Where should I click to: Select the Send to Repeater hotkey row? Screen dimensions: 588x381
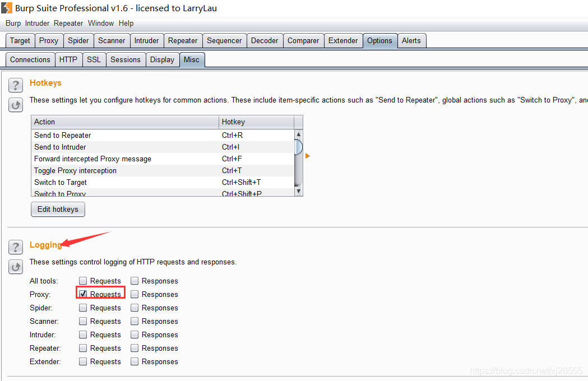[163, 135]
